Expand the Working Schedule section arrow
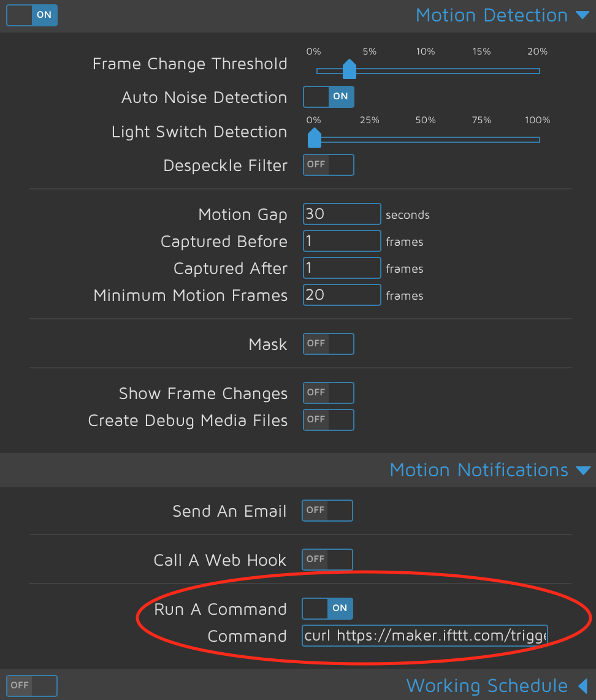This screenshot has height=700, width=596. click(x=583, y=686)
